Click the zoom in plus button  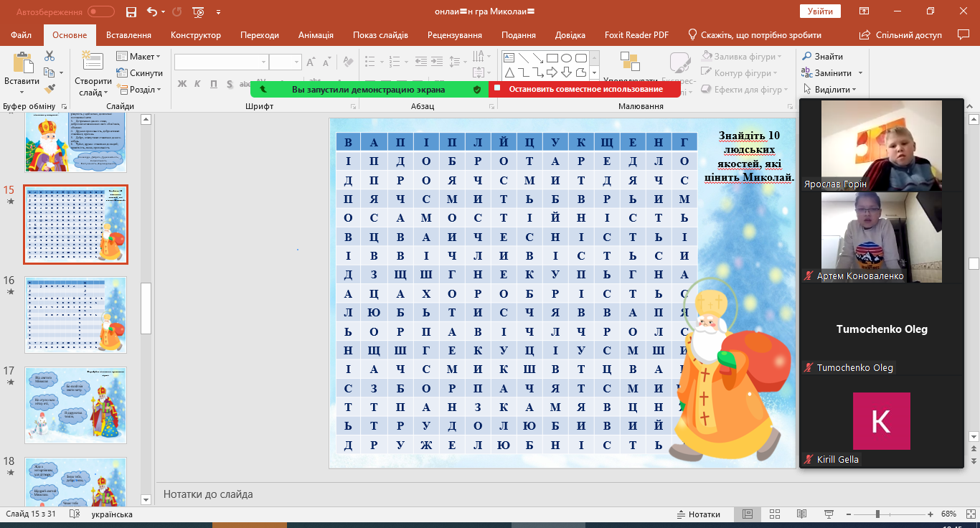click(930, 514)
